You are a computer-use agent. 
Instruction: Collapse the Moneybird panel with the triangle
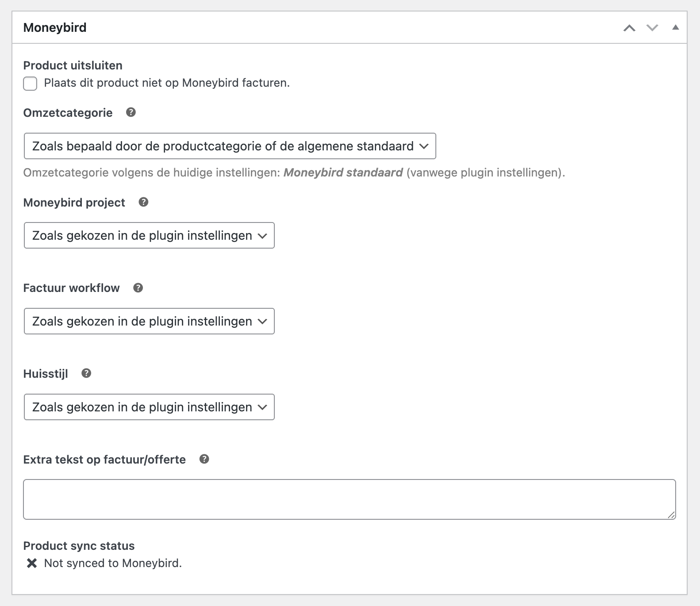pos(675,27)
